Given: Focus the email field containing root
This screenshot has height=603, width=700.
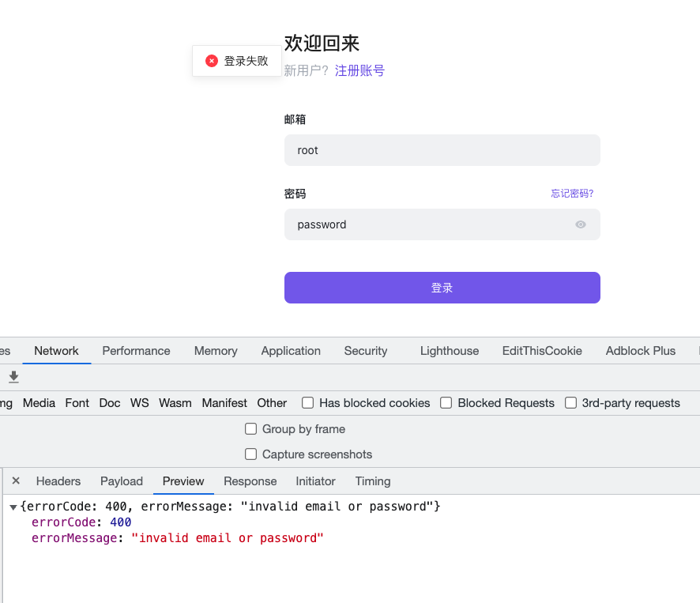Looking at the screenshot, I should [x=442, y=150].
